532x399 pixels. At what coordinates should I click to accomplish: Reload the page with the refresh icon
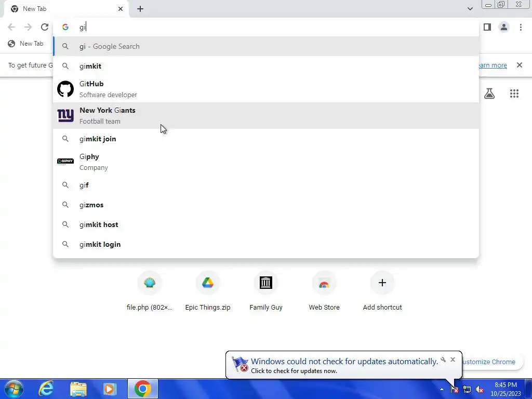pyautogui.click(x=45, y=27)
